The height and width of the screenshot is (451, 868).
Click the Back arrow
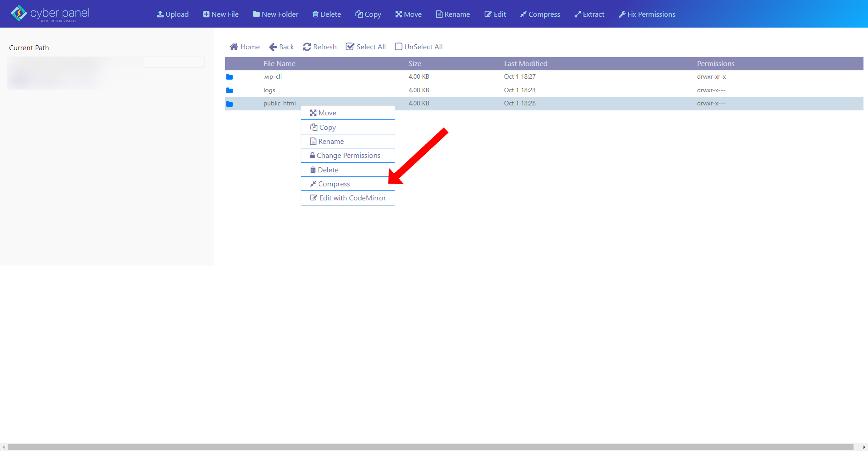click(281, 47)
